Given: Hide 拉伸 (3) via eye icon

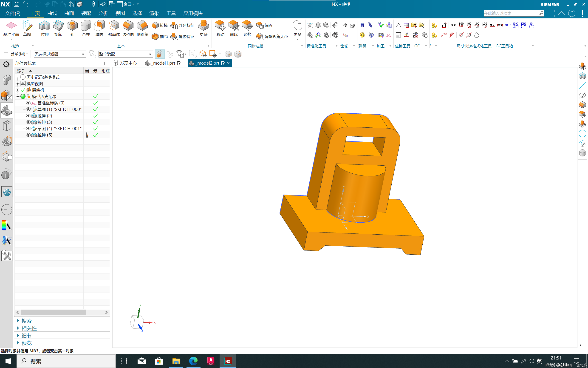Looking at the screenshot, I should click(28, 122).
